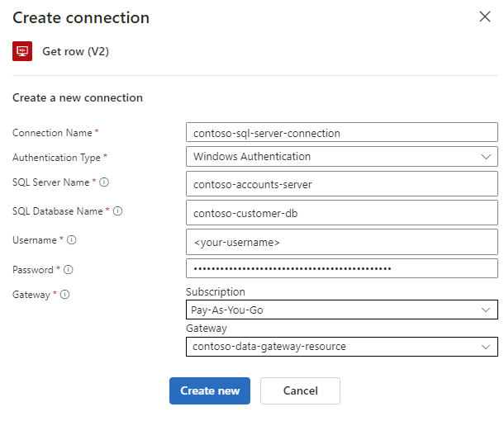Click the Connection Name input field
This screenshot has height=421, width=504.
pyautogui.click(x=342, y=132)
